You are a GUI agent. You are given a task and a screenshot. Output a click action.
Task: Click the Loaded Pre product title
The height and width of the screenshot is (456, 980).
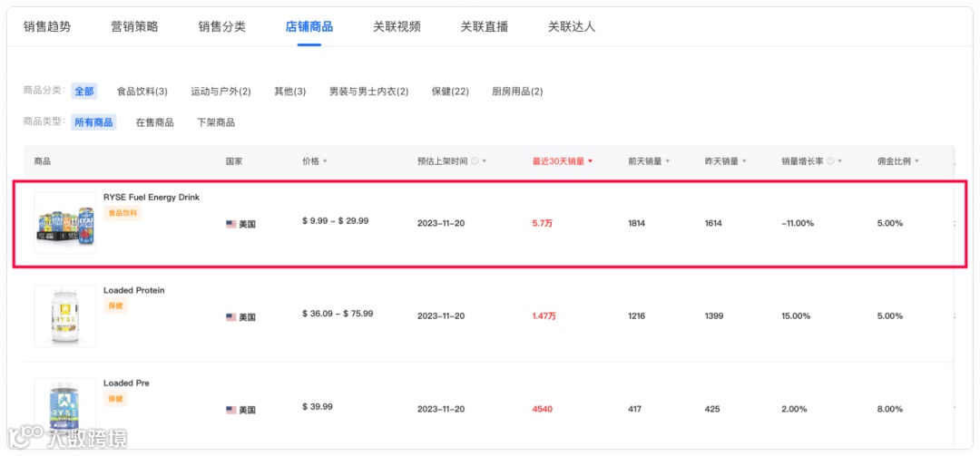pos(126,383)
